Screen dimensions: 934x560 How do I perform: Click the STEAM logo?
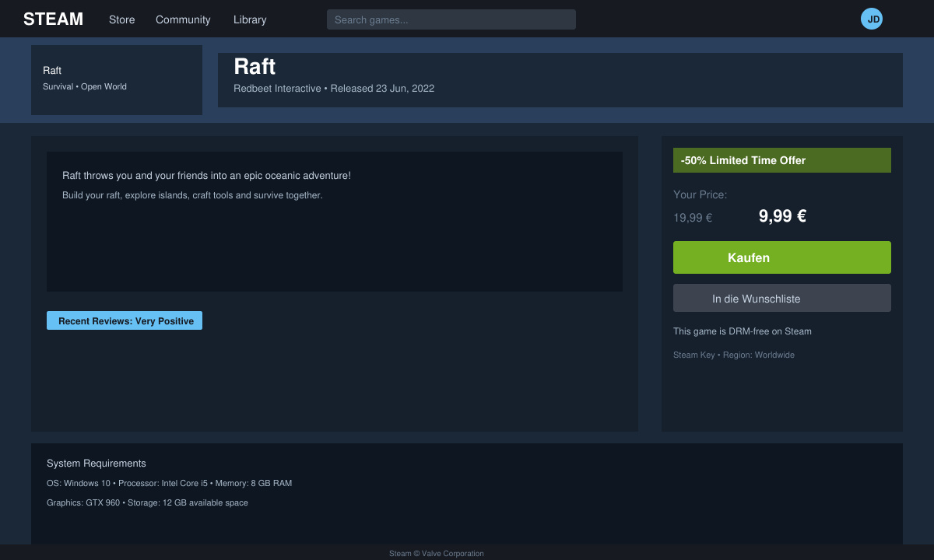(x=53, y=19)
